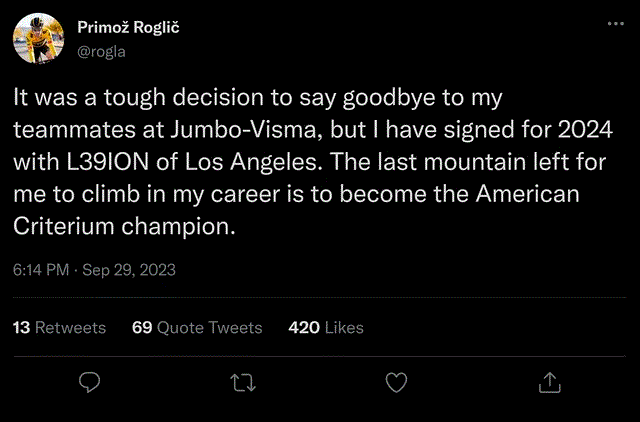
Task: Like the tweet with the heart icon
Action: click(x=396, y=382)
